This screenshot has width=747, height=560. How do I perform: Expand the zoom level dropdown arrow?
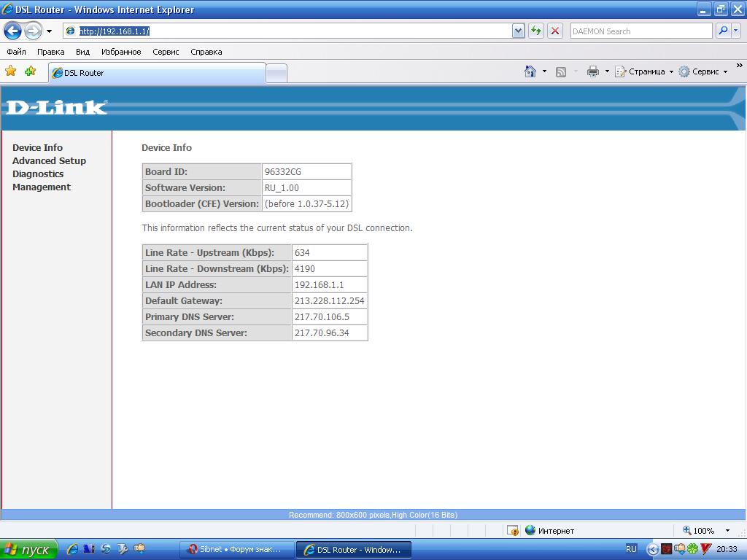point(727,531)
